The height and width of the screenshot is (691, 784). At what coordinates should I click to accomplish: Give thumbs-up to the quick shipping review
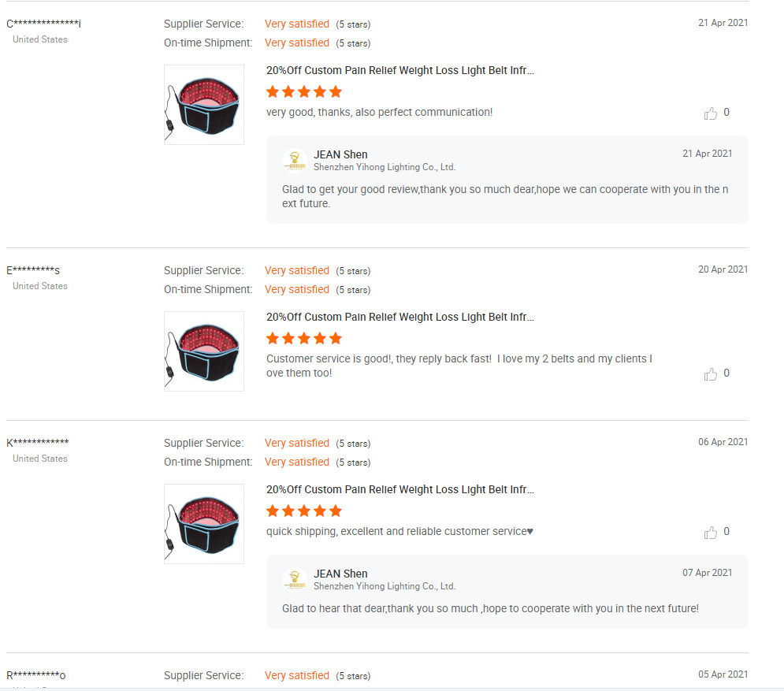click(x=710, y=533)
